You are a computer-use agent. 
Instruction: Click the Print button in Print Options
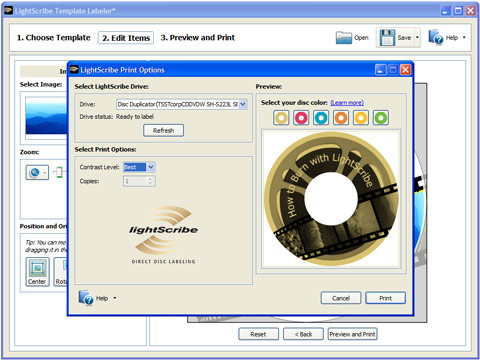tap(385, 298)
